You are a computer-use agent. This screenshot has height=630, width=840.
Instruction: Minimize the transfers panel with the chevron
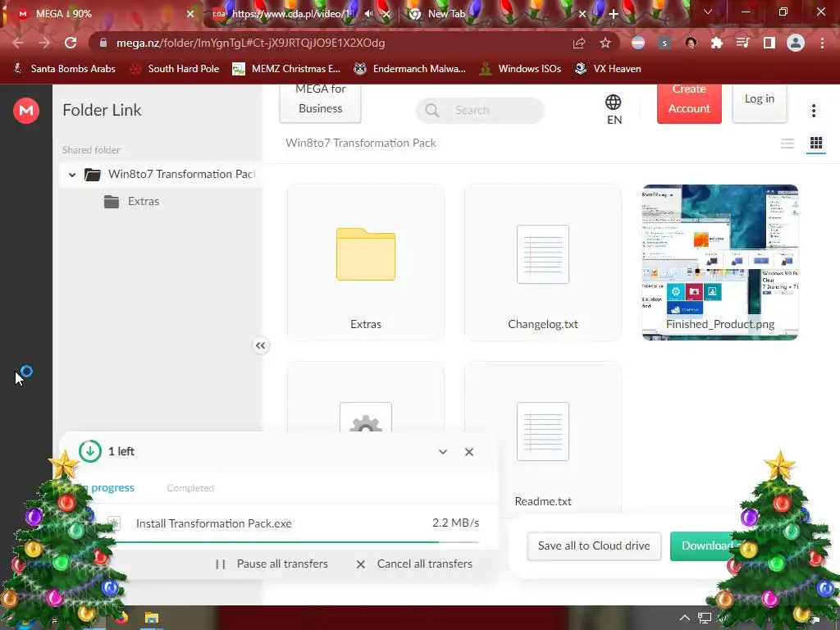[x=442, y=452]
